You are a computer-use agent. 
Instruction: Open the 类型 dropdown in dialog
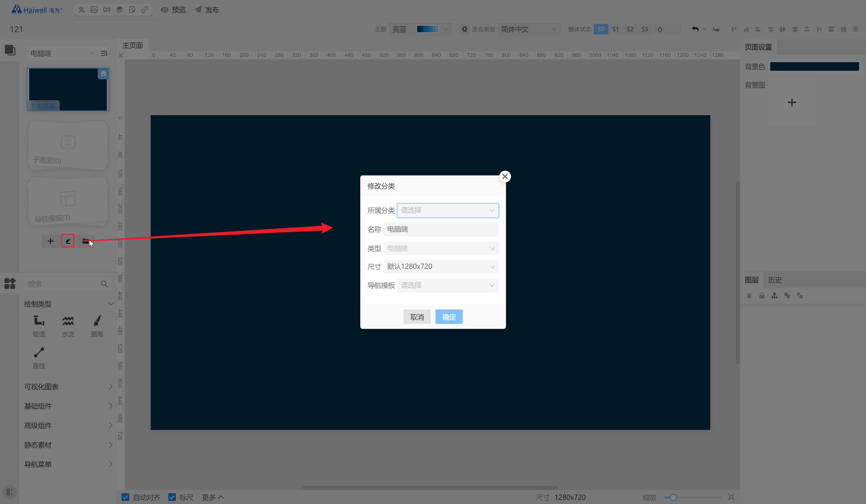[x=441, y=248]
